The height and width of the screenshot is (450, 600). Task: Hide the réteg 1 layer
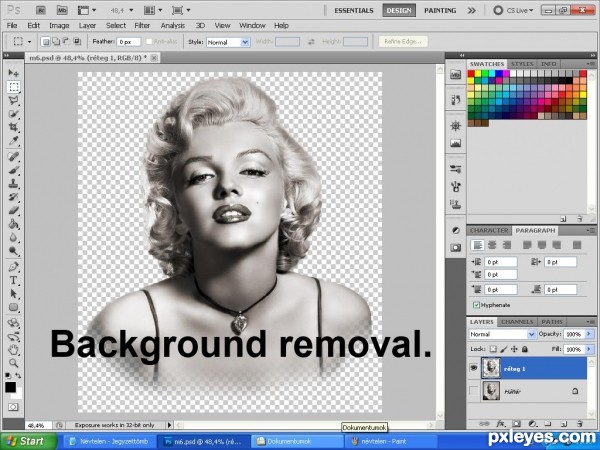pos(474,368)
